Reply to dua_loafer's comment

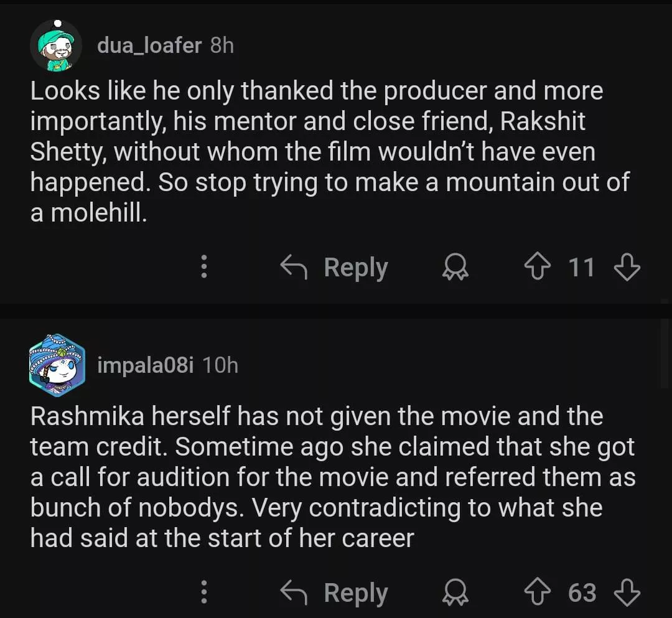pos(335,268)
